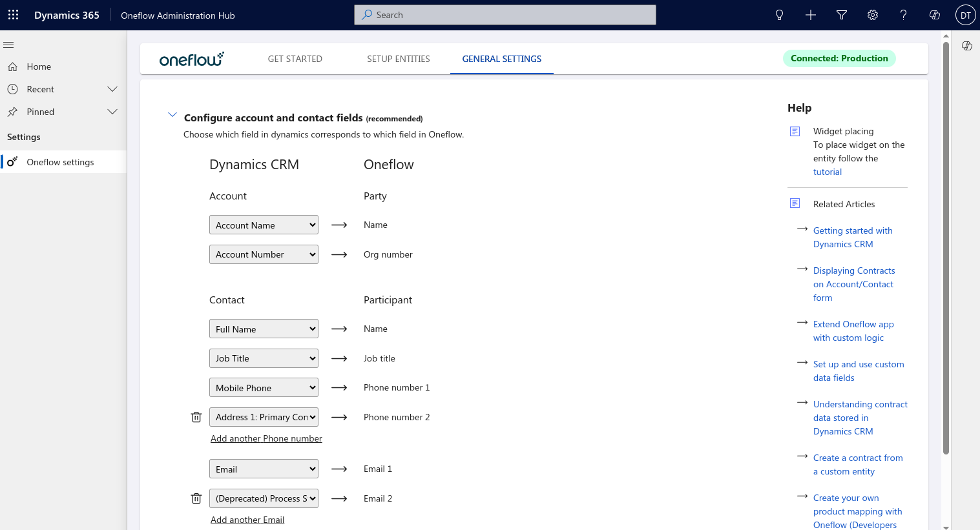Click the "Job title" Oneflow field label
The height and width of the screenshot is (530, 980).
(x=379, y=358)
